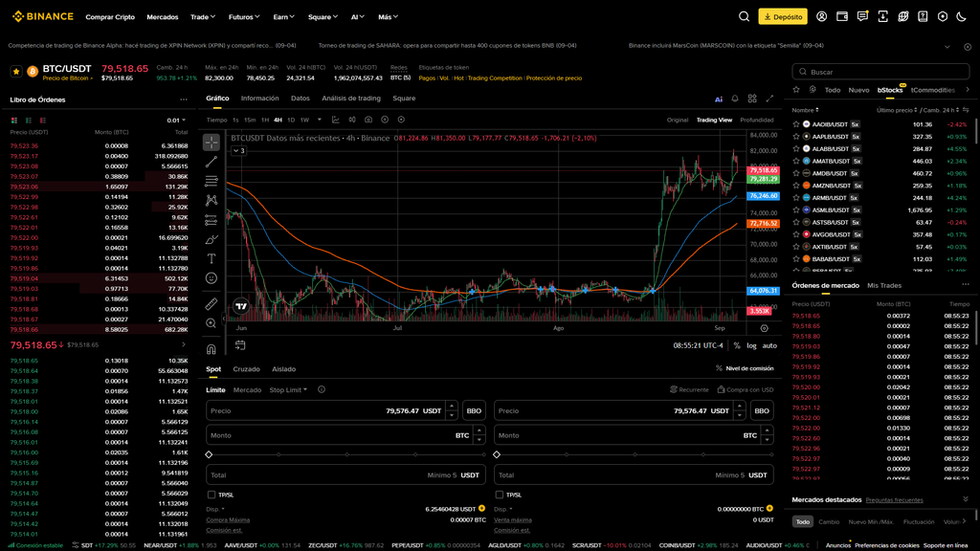The width and height of the screenshot is (980, 551).
Task: Select the emoji sticker tool
Action: (212, 278)
